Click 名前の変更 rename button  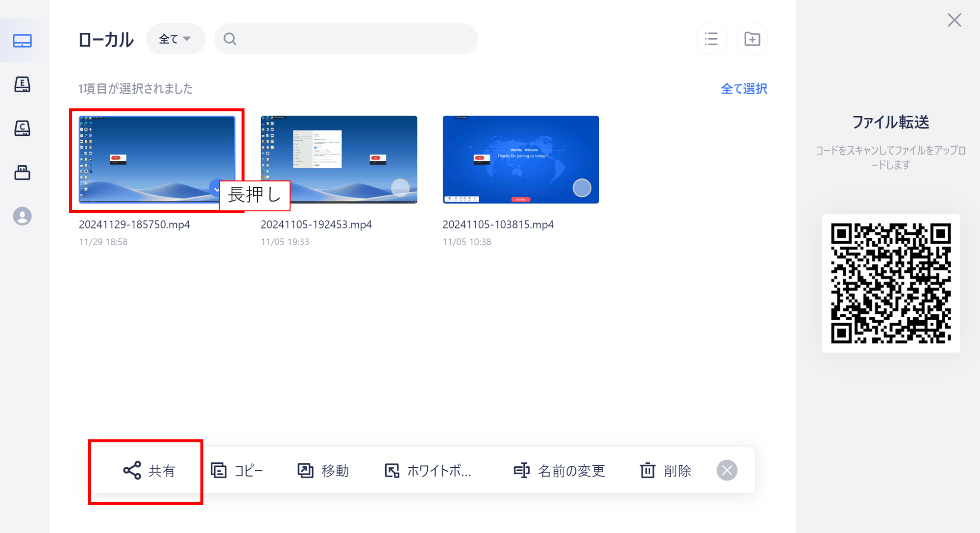pyautogui.click(x=559, y=471)
